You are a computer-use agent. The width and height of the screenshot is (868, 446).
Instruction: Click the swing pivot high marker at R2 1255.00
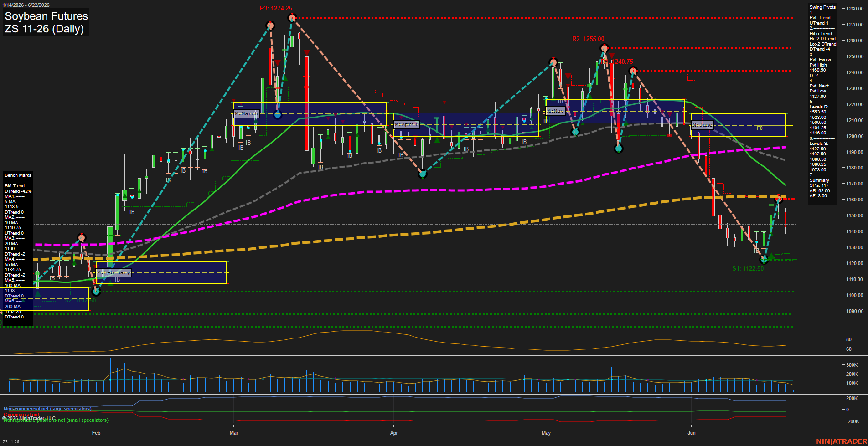604,48
